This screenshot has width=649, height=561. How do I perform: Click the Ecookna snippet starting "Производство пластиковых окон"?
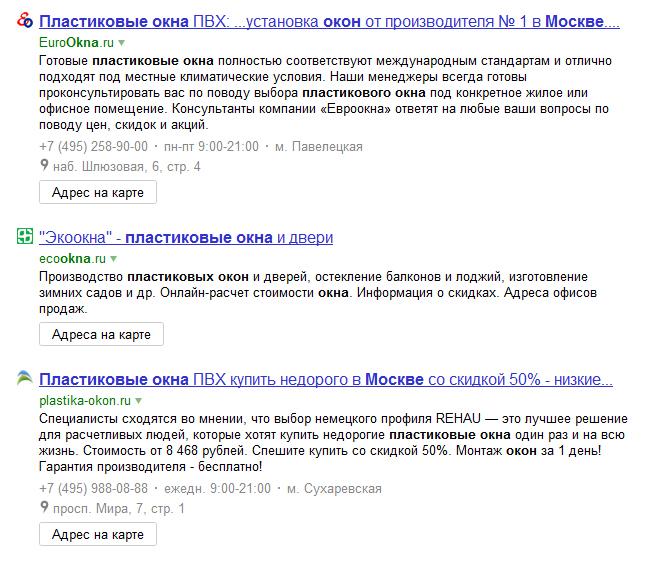[318, 293]
